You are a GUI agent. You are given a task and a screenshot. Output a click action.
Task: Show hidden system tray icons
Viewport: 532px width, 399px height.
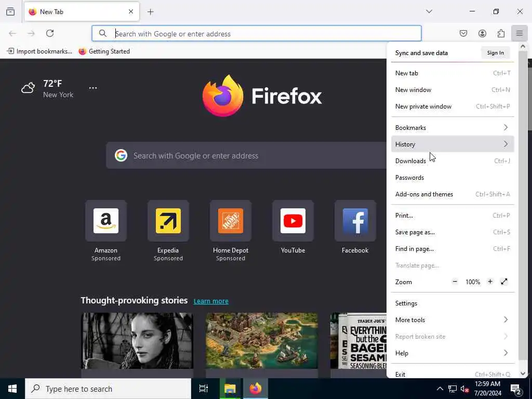[440, 389]
